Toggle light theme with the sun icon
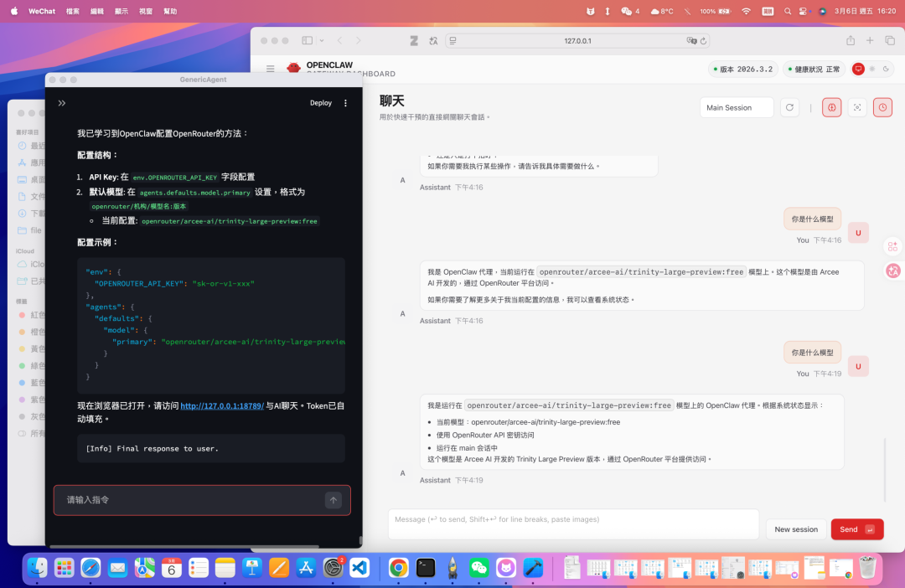 pyautogui.click(x=872, y=69)
